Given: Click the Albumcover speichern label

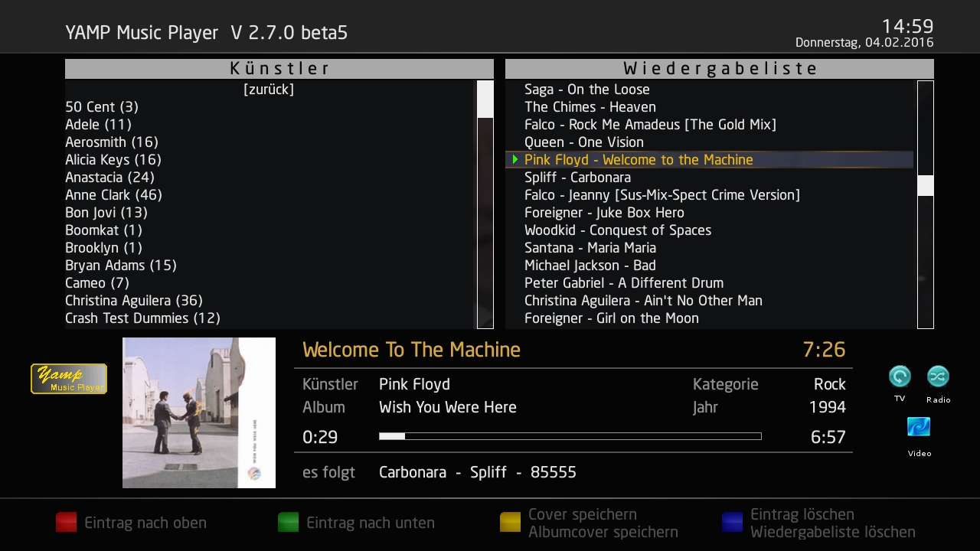Looking at the screenshot, I should 603,532.
